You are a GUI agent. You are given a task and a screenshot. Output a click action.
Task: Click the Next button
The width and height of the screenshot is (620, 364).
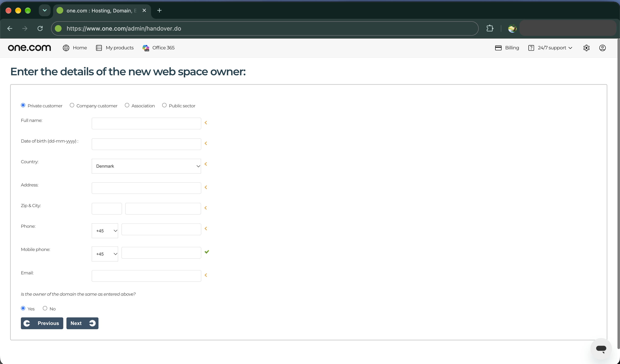coord(82,323)
